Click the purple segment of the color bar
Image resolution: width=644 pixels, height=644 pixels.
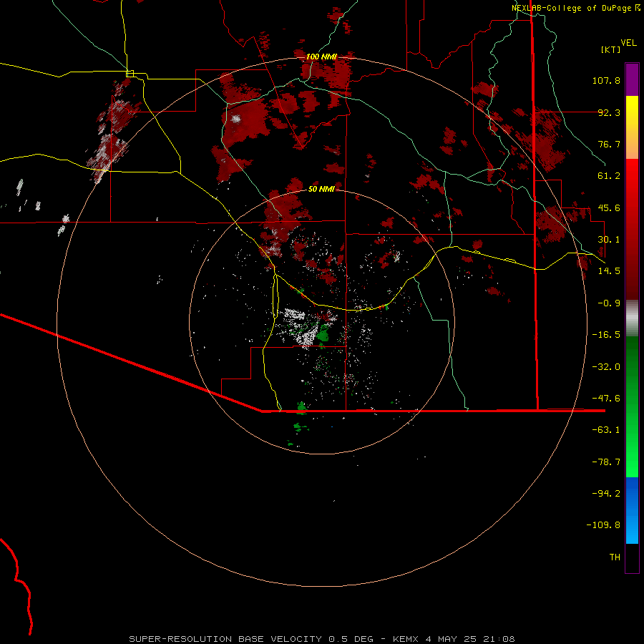pyautogui.click(x=632, y=79)
